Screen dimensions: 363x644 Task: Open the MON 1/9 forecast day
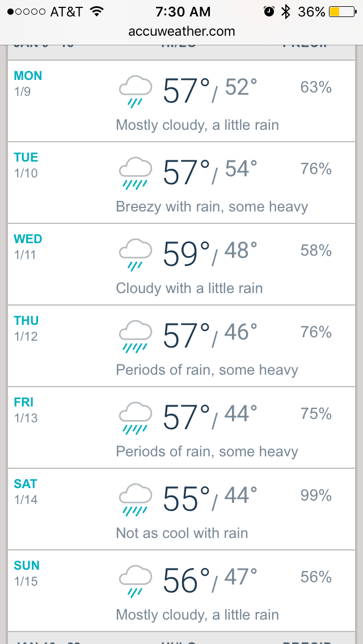click(28, 83)
